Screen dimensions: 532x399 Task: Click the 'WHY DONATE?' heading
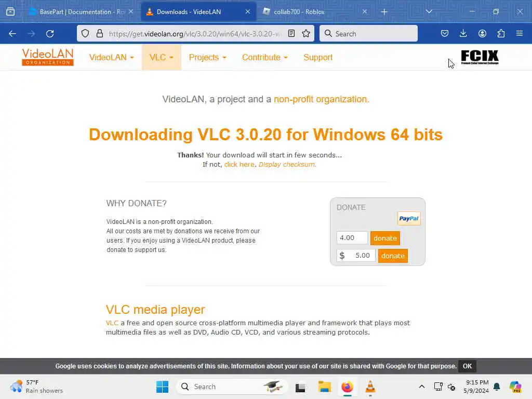tap(137, 203)
